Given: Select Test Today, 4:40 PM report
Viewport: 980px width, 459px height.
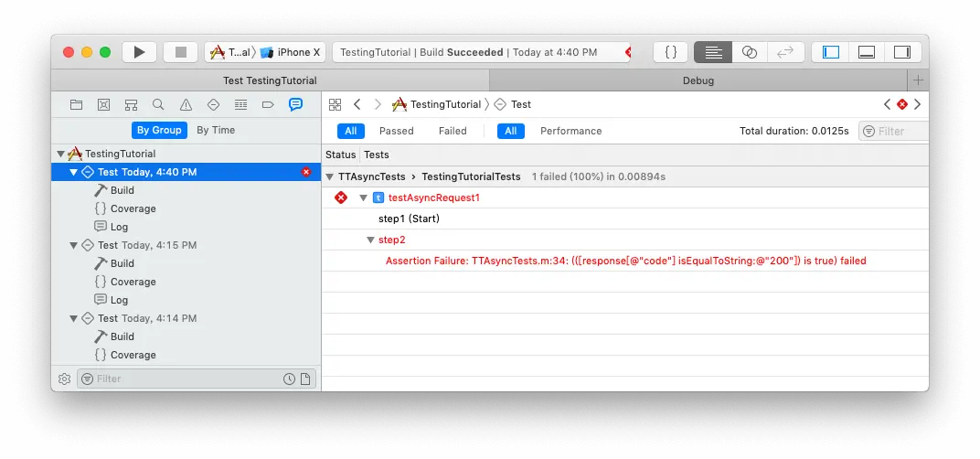Looking at the screenshot, I should (186, 172).
